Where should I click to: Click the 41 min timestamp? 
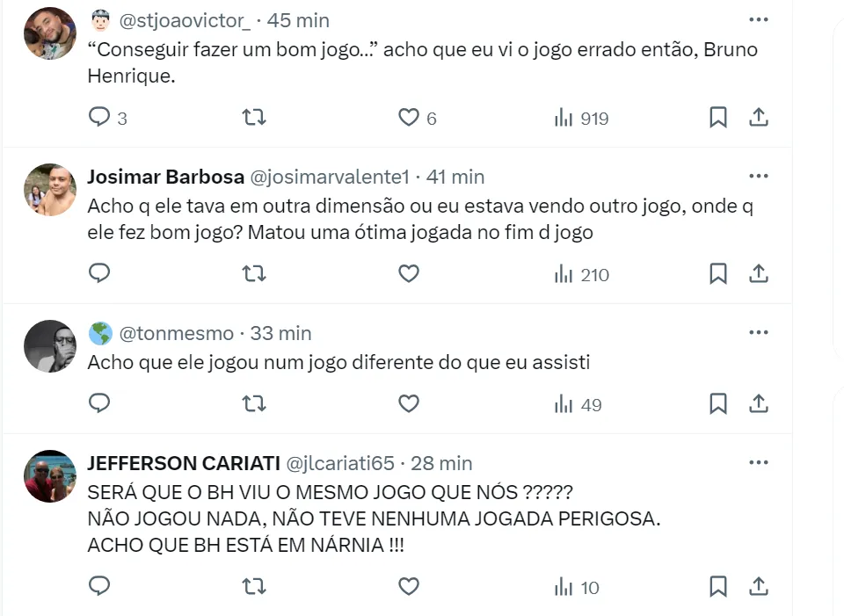point(455,177)
